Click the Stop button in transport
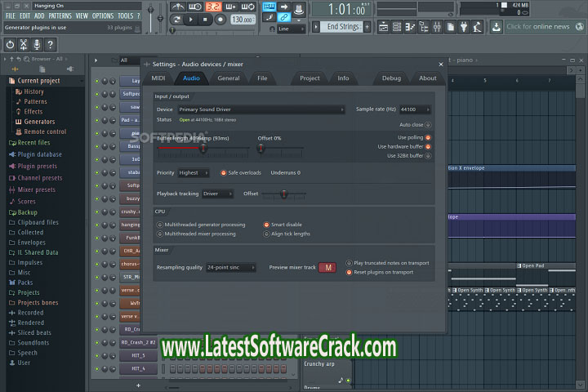This screenshot has width=588, height=392. click(206, 19)
